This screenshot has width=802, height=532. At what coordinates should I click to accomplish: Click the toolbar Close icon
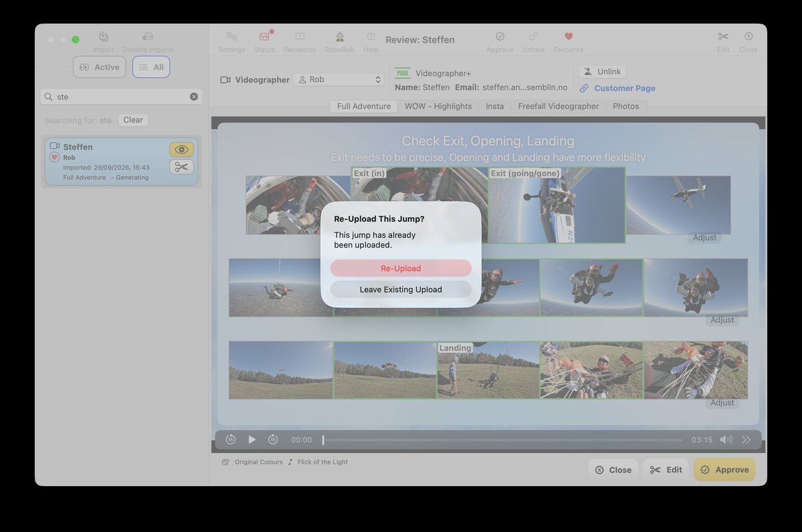[749, 37]
